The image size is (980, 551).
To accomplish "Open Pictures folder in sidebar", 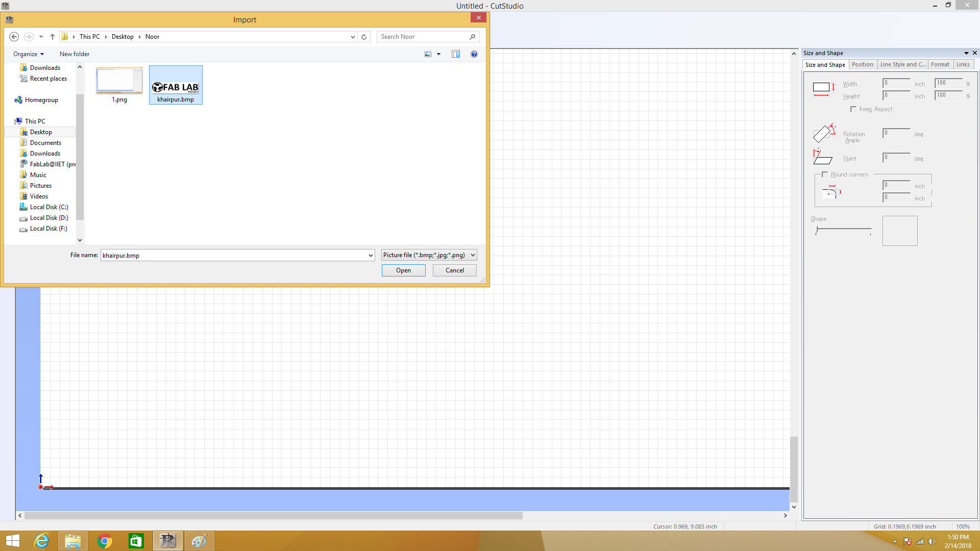I will 40,186.
